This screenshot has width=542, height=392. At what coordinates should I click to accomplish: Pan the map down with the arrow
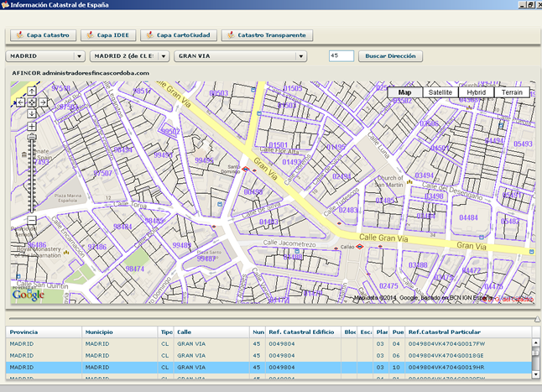click(32, 113)
